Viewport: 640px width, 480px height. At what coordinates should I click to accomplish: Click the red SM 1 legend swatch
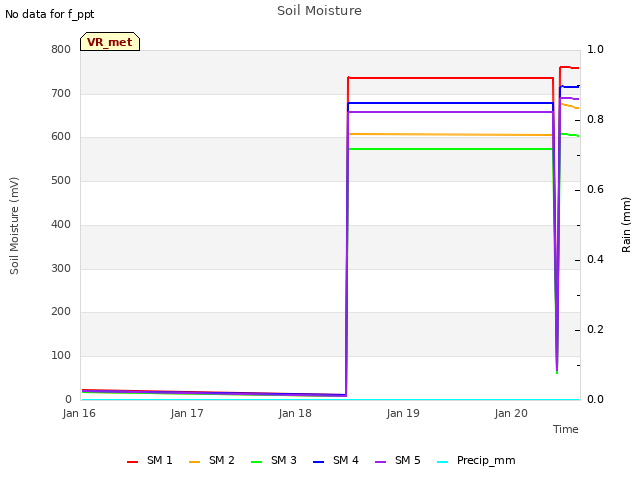[132, 462]
